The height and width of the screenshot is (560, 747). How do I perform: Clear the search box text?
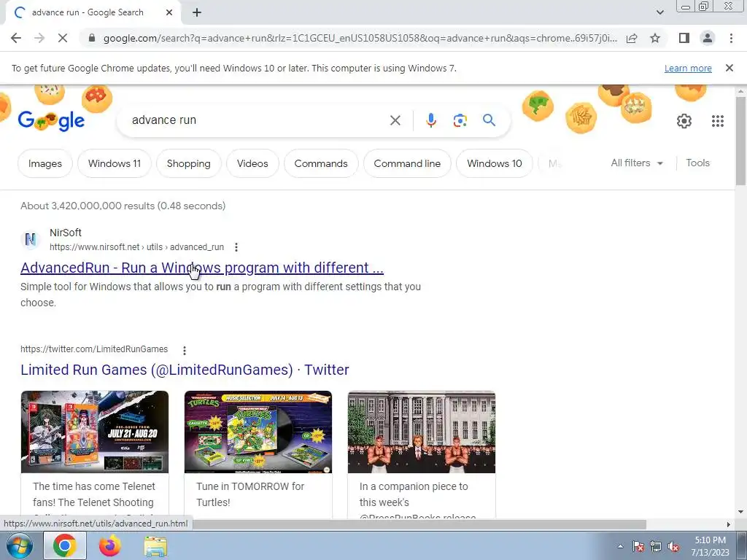pos(395,120)
